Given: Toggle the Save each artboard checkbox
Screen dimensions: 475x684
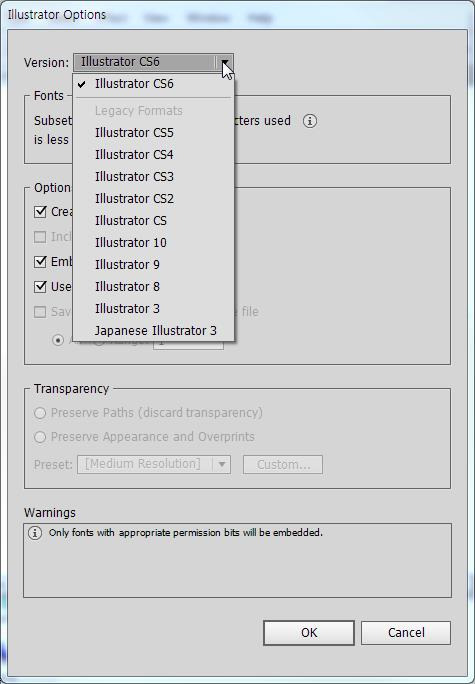Looking at the screenshot, I should point(40,311).
